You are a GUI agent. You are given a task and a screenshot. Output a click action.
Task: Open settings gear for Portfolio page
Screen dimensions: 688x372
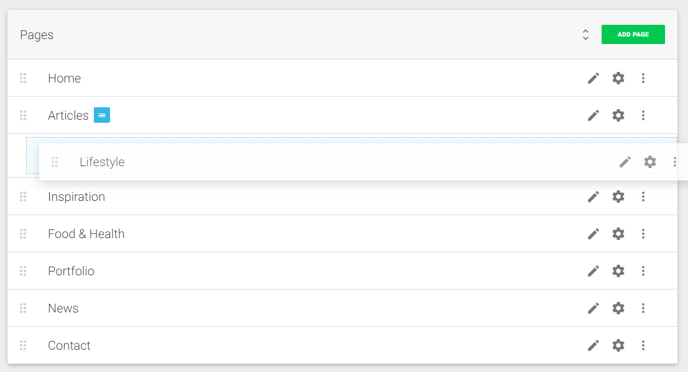(x=618, y=271)
